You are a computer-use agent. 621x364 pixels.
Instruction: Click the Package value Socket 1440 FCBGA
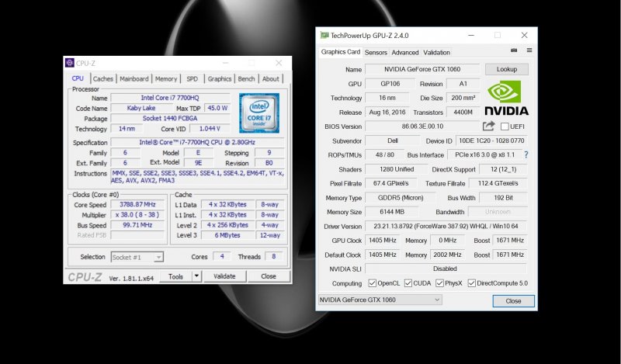[x=170, y=119]
